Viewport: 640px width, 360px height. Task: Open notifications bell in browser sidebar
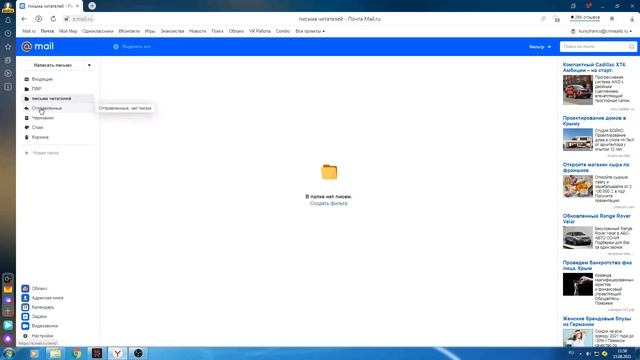click(x=8, y=20)
